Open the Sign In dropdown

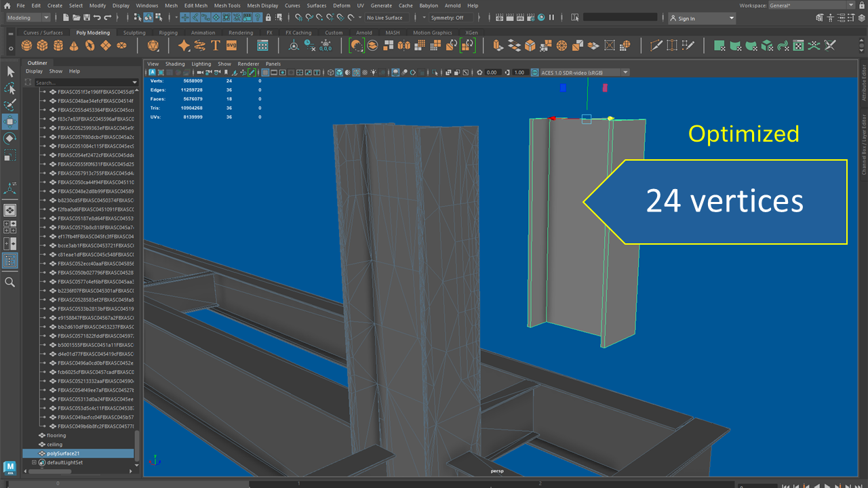click(702, 18)
